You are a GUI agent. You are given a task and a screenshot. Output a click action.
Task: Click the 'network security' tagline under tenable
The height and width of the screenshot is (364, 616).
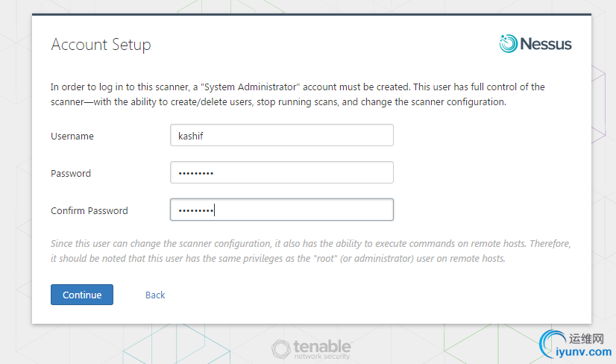(x=321, y=356)
